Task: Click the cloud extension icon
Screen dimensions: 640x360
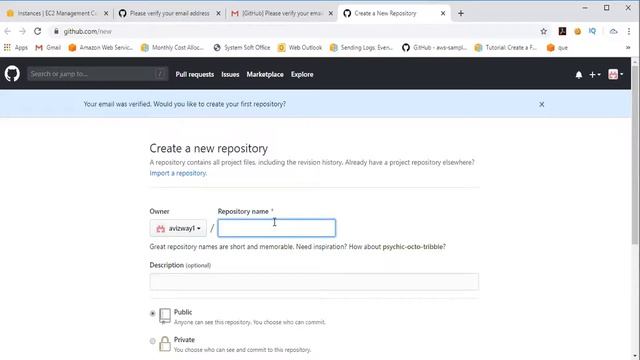Action: tap(613, 31)
